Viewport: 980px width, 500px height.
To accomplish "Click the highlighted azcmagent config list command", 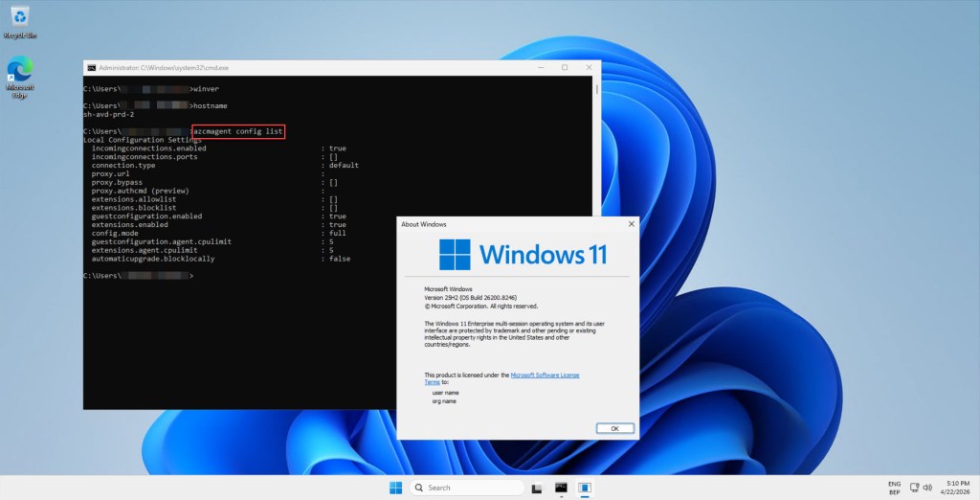I will pyautogui.click(x=238, y=131).
